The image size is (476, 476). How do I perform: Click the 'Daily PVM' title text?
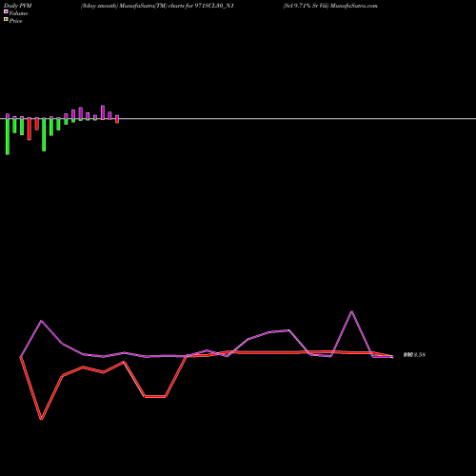pos(18,6)
